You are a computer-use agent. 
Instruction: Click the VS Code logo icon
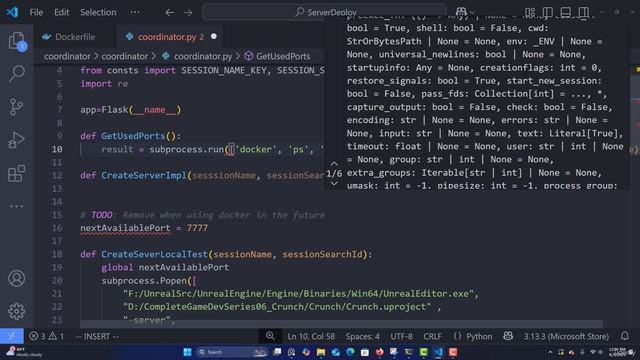pyautogui.click(x=12, y=12)
